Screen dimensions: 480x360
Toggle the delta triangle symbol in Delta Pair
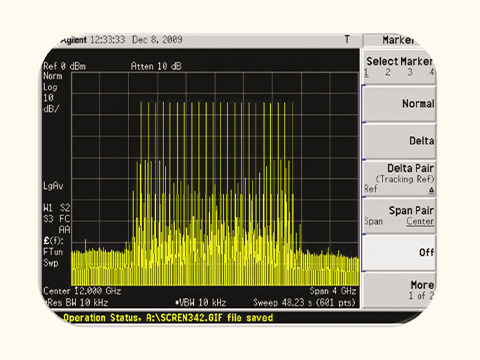(x=431, y=190)
